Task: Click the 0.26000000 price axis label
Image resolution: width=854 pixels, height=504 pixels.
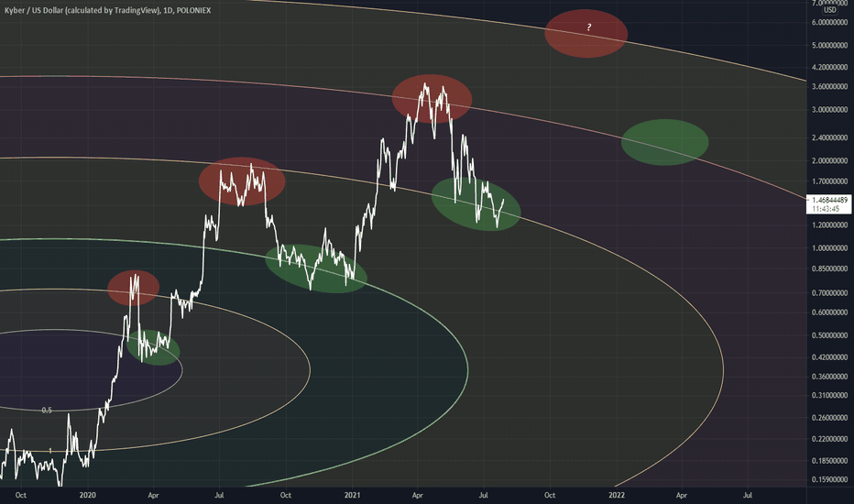Action: (829, 418)
